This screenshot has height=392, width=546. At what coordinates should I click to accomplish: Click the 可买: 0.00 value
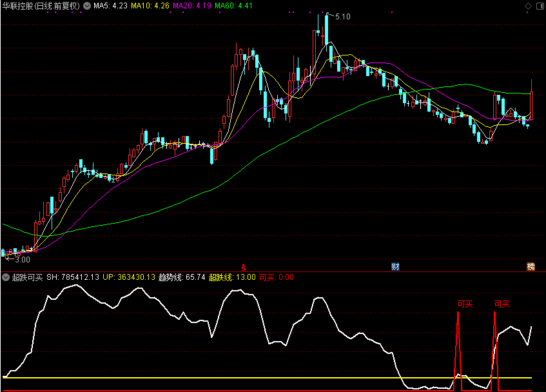pos(277,277)
